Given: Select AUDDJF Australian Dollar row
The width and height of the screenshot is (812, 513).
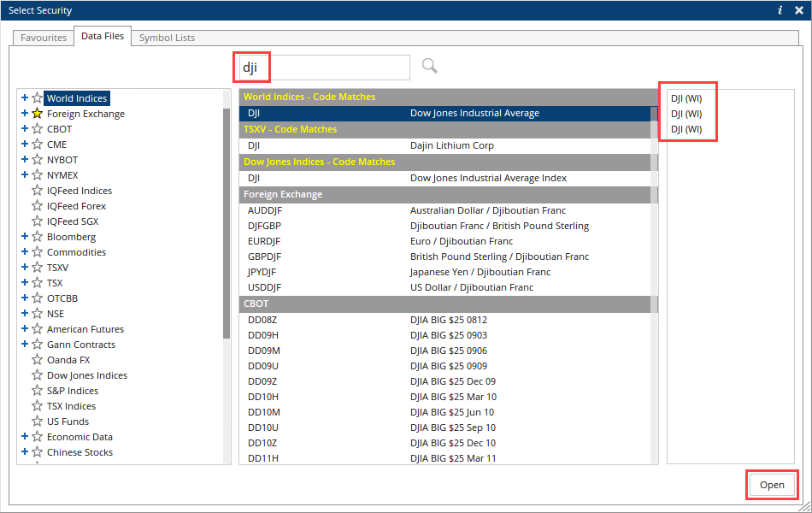Looking at the screenshot, I should pos(444,210).
